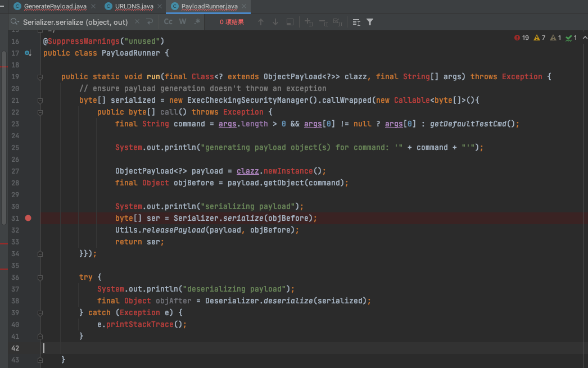This screenshot has height=368, width=588.
Task: Click PayloadRunner.java class file icon
Action: [x=175, y=6]
